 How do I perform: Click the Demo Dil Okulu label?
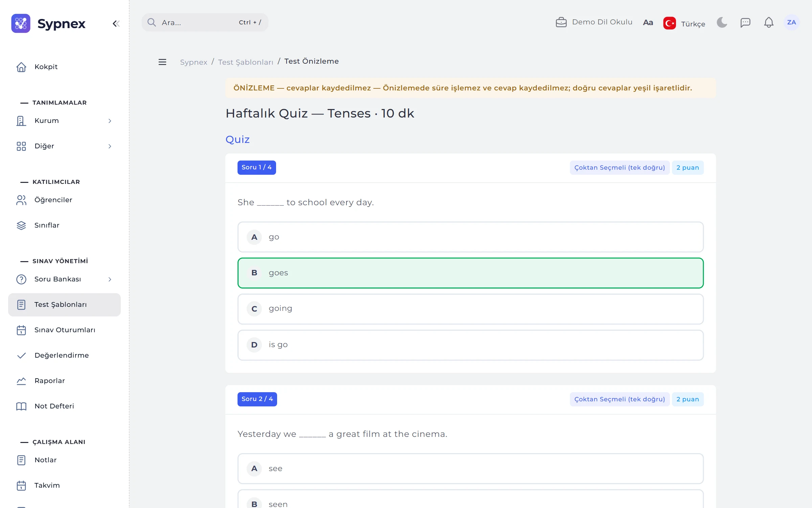(x=602, y=22)
